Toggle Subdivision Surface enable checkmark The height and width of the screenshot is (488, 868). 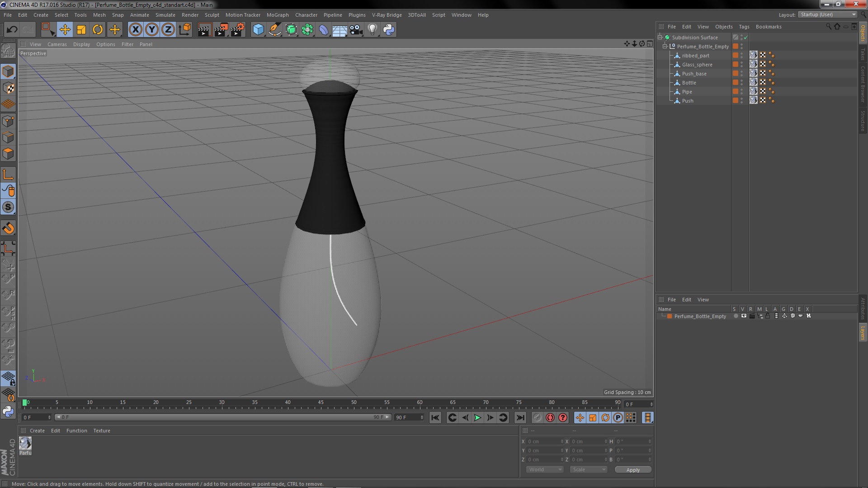746,38
